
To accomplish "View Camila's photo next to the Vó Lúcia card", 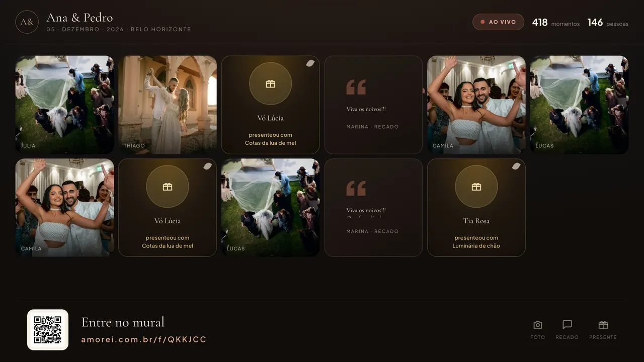I will [x=65, y=208].
